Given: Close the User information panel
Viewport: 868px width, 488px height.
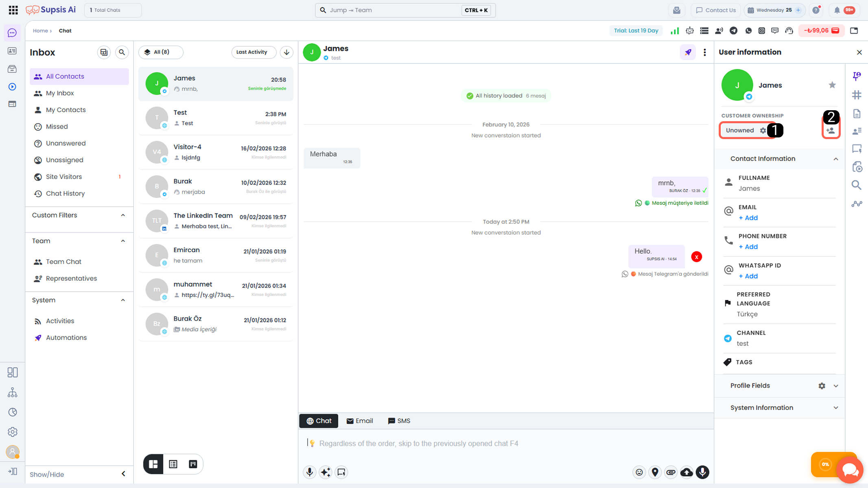Looking at the screenshot, I should pyautogui.click(x=859, y=52).
